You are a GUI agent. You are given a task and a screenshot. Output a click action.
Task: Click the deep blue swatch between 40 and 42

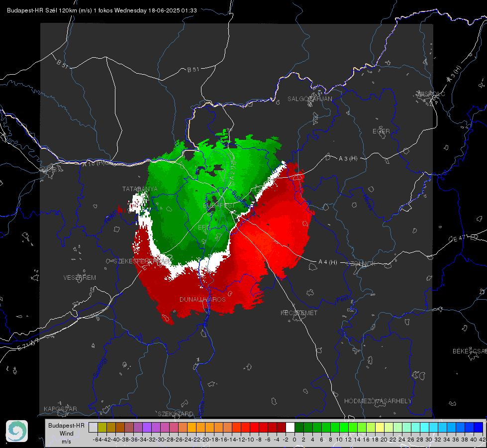478,427
